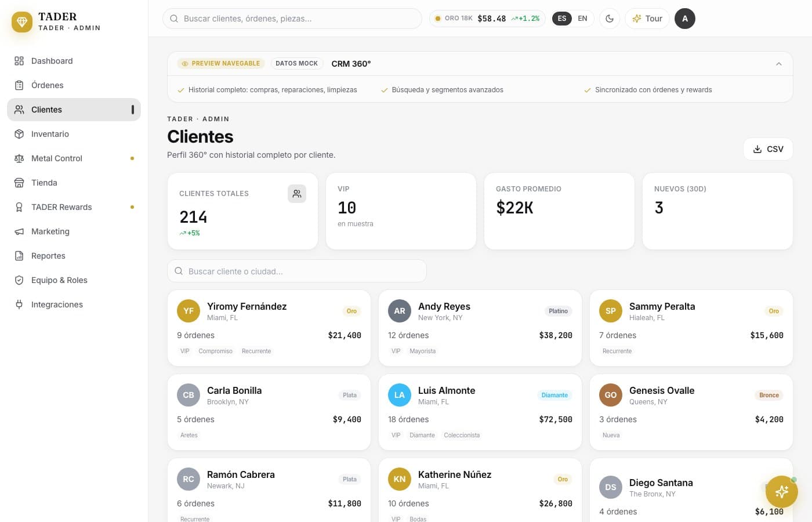Click the KN avatar for Katherine Núñez
The width and height of the screenshot is (812, 522).
coord(400,479)
